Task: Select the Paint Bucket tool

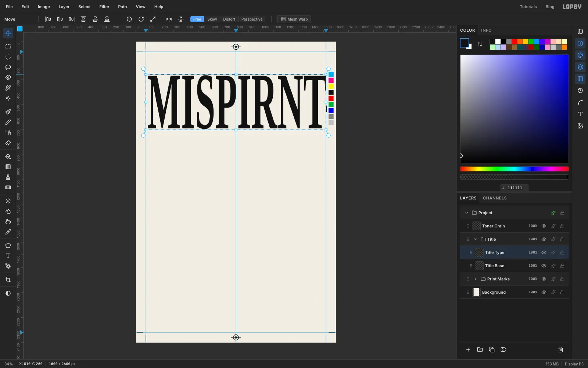Action: [x=8, y=156]
